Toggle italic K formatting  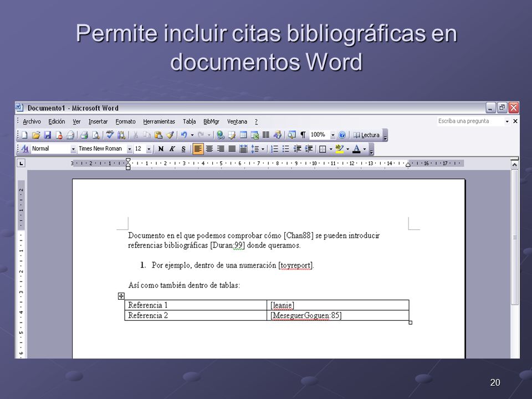pyautogui.click(x=172, y=149)
